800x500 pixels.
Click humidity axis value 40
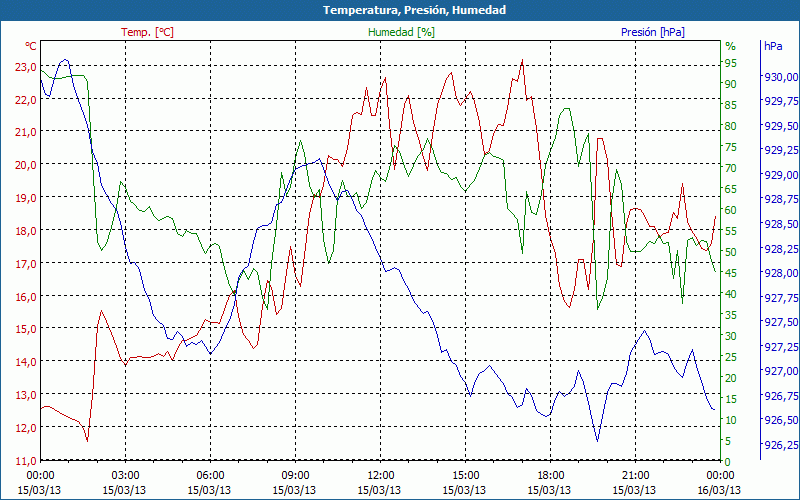coord(731,294)
